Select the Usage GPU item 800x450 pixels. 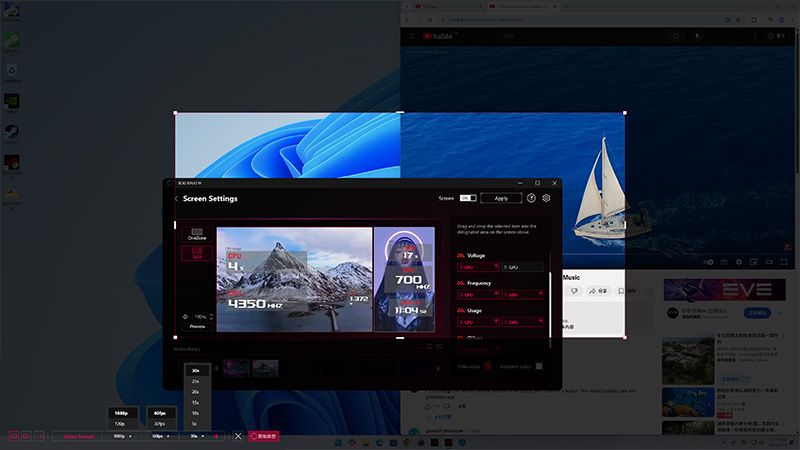pyautogui.click(x=522, y=322)
